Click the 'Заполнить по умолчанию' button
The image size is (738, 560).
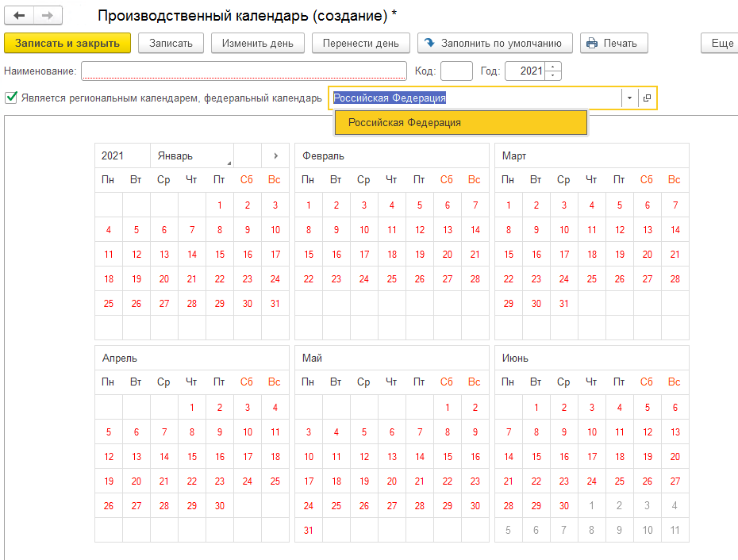click(x=495, y=43)
